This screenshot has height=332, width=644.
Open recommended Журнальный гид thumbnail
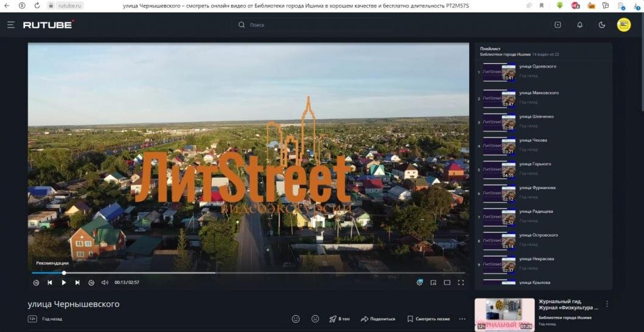505,314
